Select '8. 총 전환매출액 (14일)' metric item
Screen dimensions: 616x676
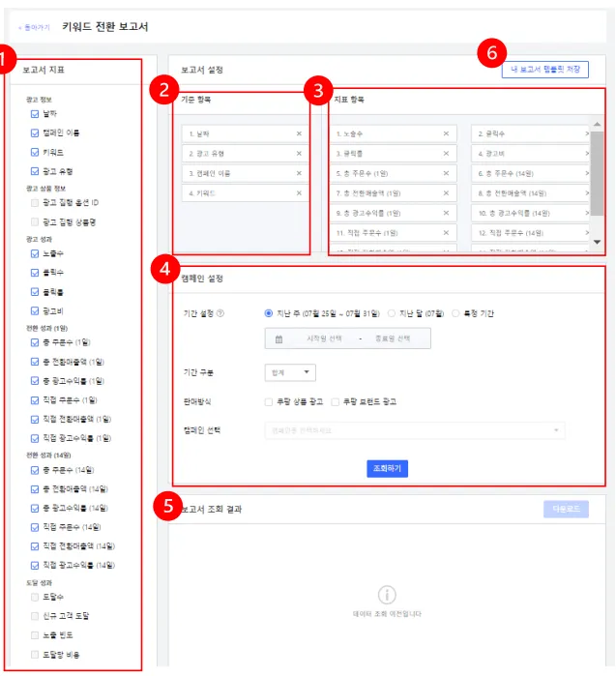click(x=530, y=193)
